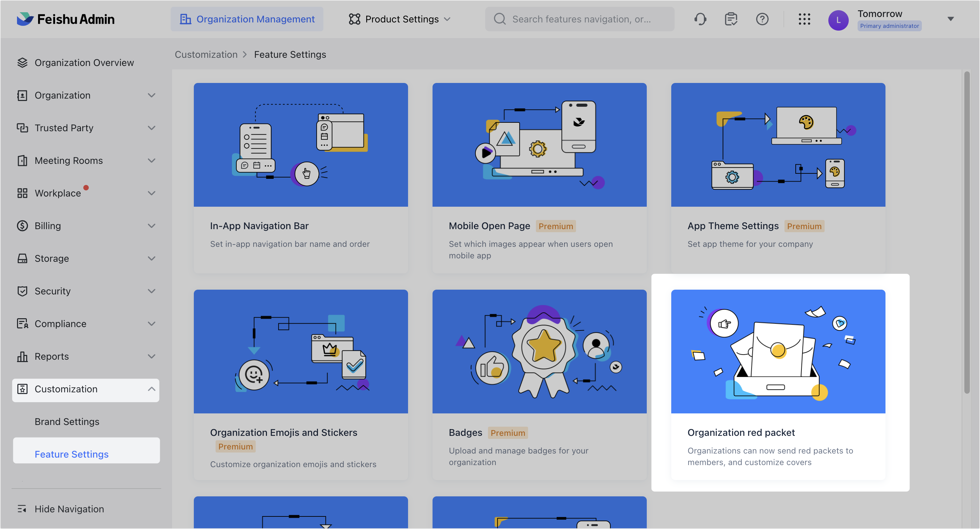Open the Organization red packet card
This screenshot has height=529, width=980.
(x=778, y=384)
